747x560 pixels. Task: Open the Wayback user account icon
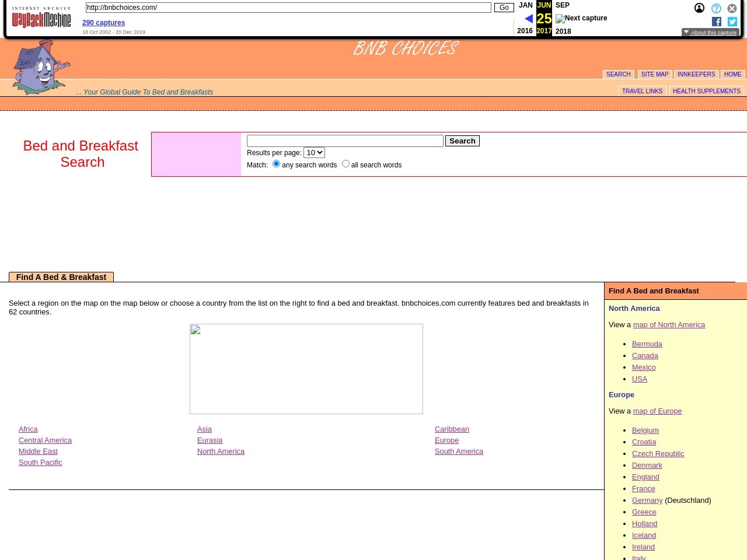tap(699, 8)
